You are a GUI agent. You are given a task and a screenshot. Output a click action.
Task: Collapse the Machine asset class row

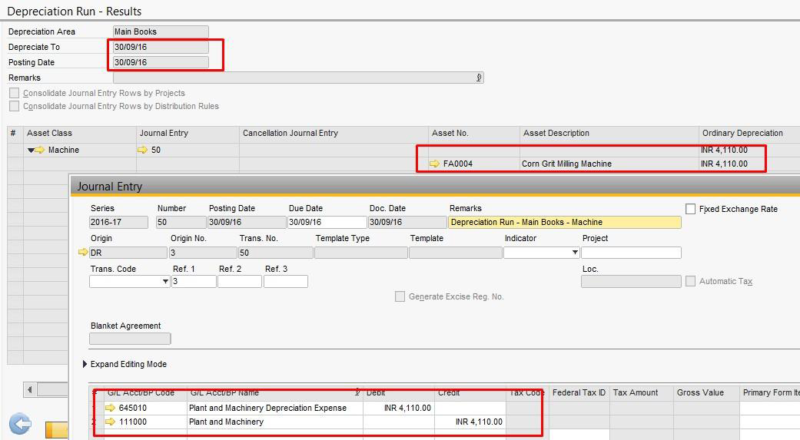click(30, 150)
